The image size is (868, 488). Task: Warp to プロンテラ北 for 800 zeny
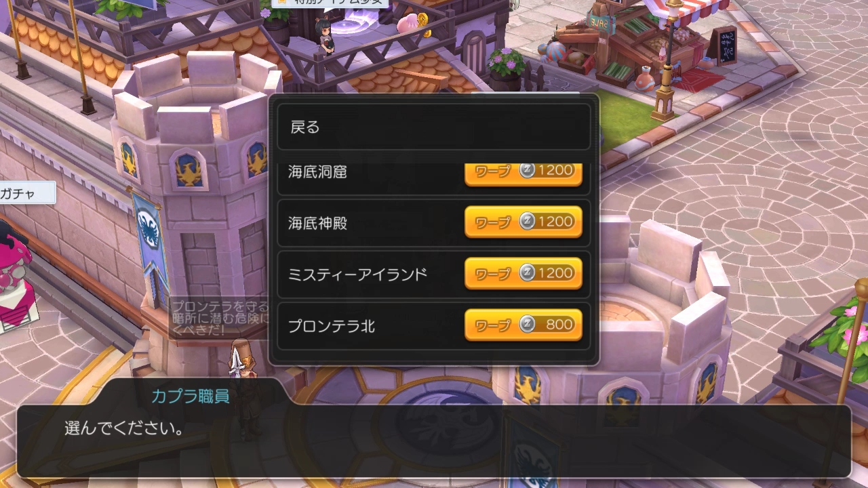click(523, 325)
